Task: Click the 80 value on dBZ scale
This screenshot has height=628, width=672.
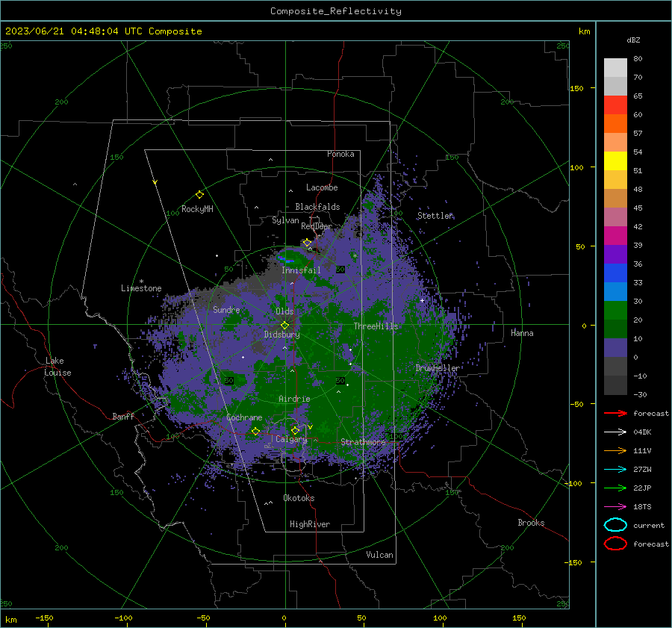Action: coord(638,59)
